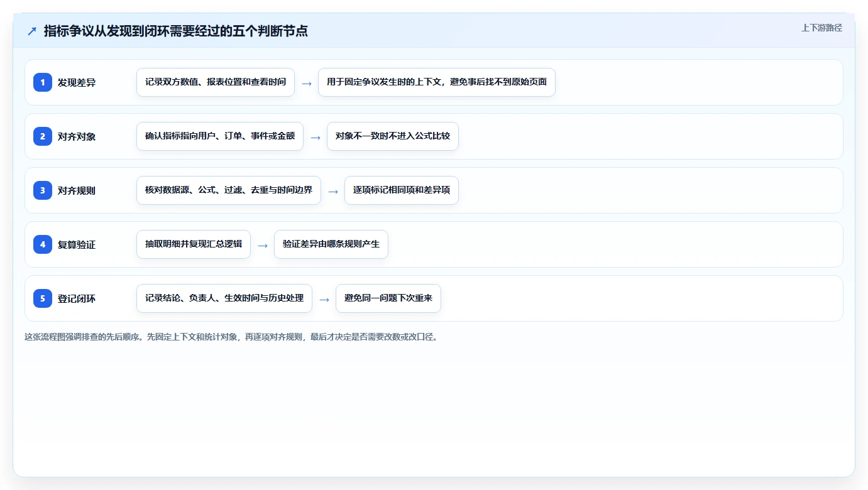Select the 对齐对象 step label

pyautogui.click(x=77, y=136)
